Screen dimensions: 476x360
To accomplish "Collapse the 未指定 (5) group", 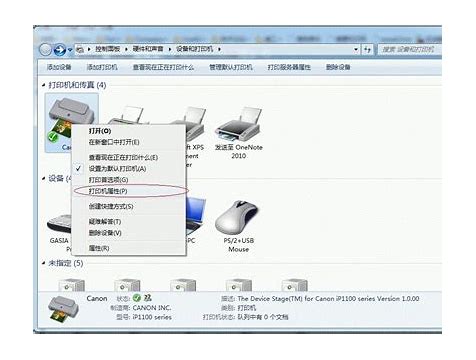I will pos(44,263).
